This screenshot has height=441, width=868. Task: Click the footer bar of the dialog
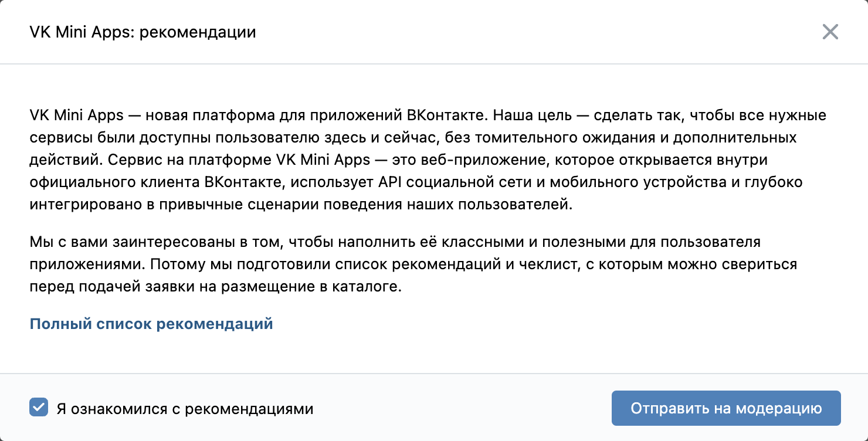[x=434, y=408]
